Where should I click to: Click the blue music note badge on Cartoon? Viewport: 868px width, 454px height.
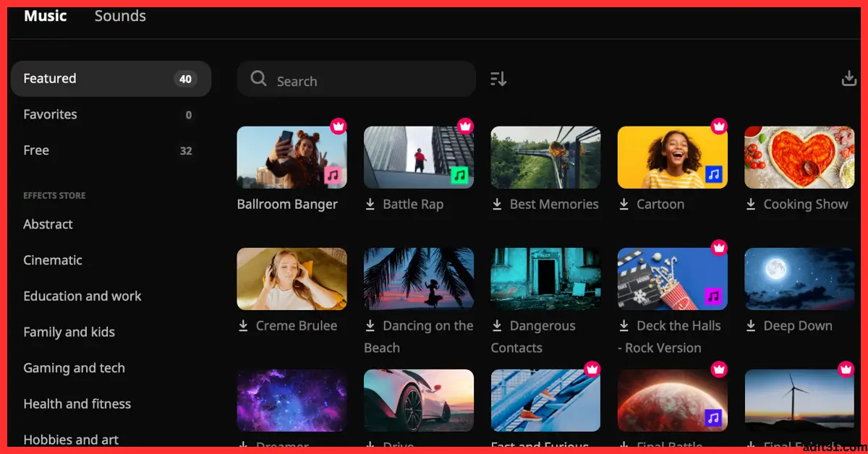(x=714, y=175)
